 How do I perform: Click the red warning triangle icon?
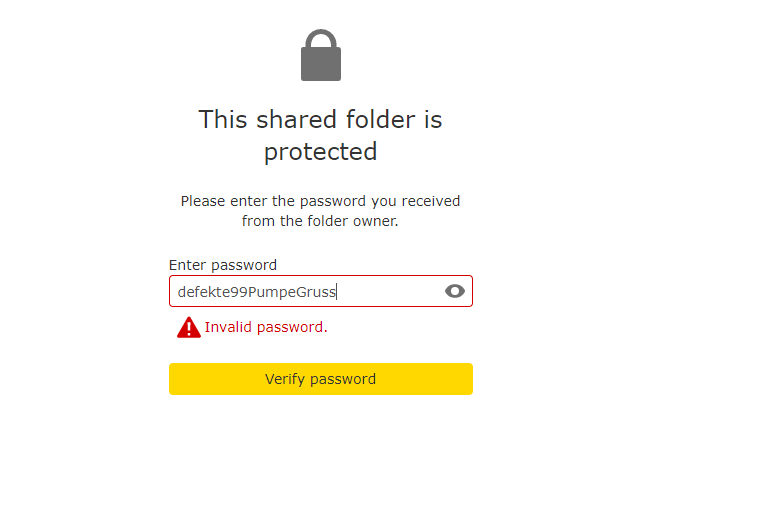click(189, 327)
